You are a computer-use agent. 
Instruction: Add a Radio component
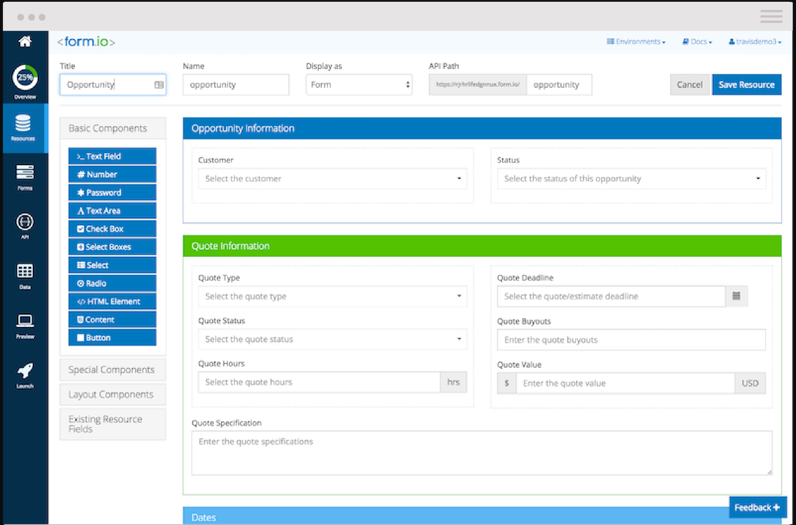click(112, 283)
